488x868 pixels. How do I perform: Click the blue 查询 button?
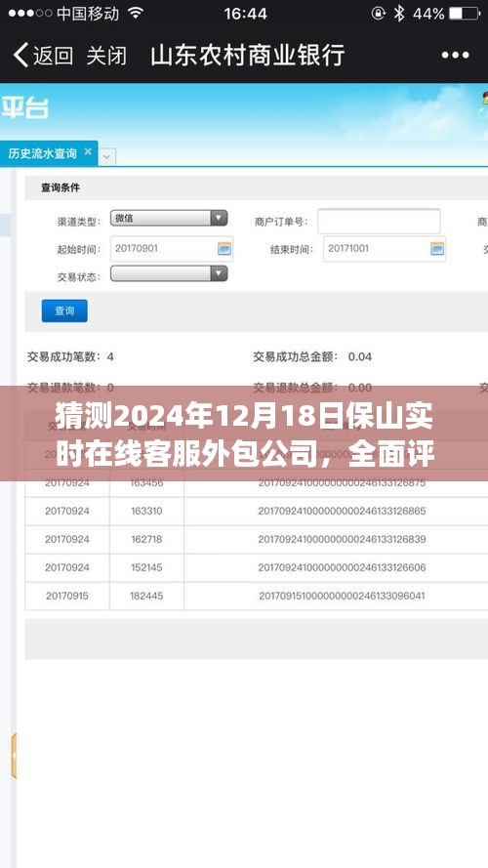click(x=64, y=311)
